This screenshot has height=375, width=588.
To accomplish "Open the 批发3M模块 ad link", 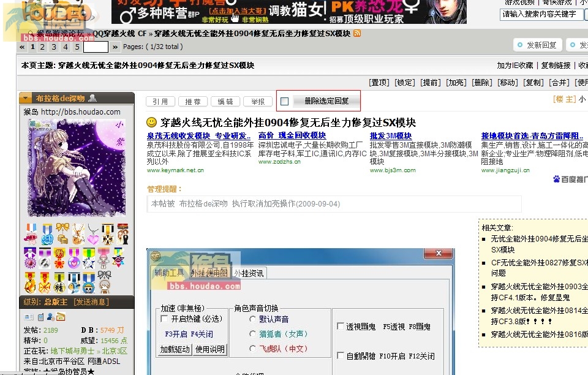I will [391, 136].
